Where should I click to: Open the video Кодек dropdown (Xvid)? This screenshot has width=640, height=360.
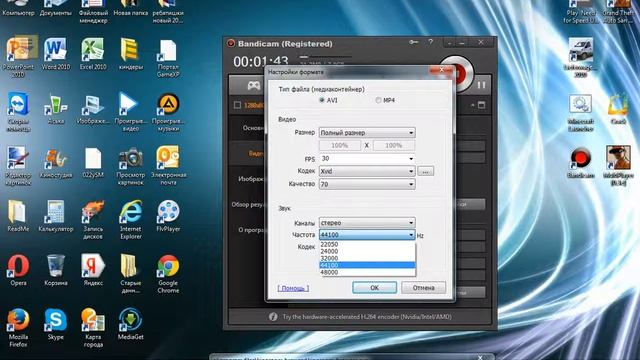pyautogui.click(x=367, y=171)
